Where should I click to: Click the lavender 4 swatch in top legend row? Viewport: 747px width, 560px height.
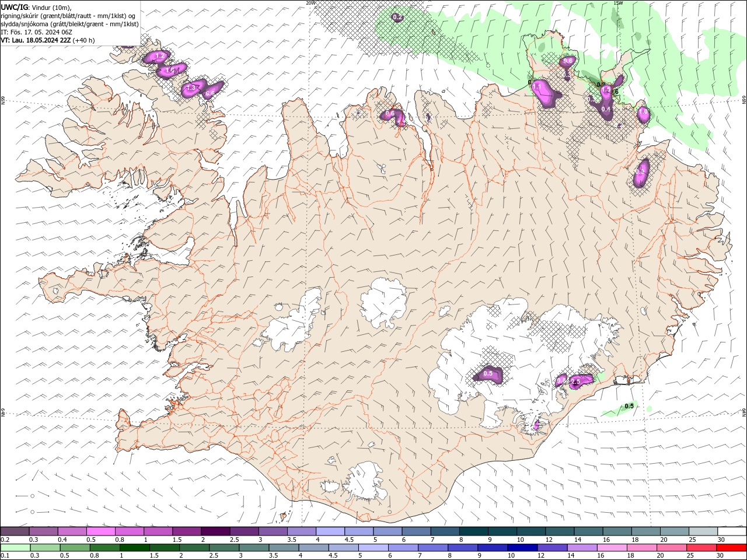[x=330, y=531]
